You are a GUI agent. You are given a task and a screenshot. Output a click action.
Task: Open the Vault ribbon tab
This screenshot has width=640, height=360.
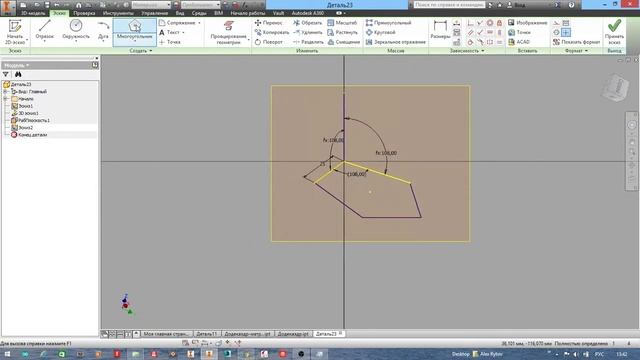(x=278, y=13)
